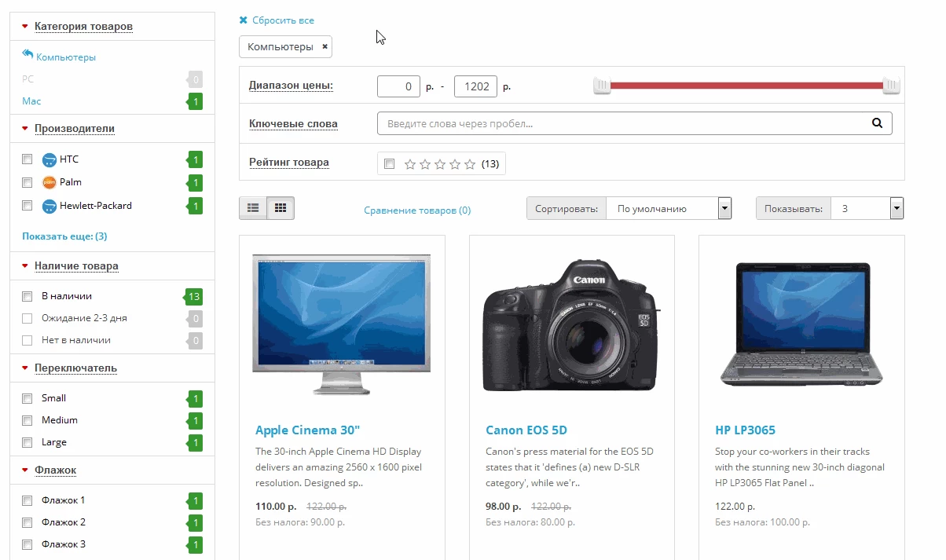The height and width of the screenshot is (560, 946).
Task: Collapse the Флажок section
Action: click(55, 470)
